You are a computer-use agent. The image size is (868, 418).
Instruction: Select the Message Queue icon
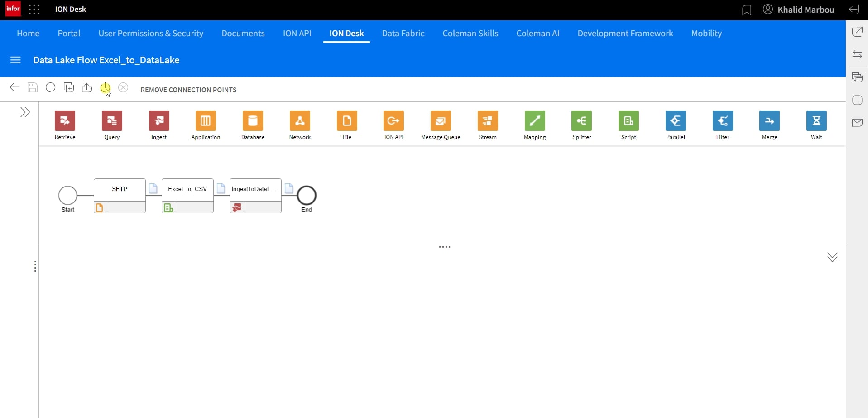(x=441, y=121)
